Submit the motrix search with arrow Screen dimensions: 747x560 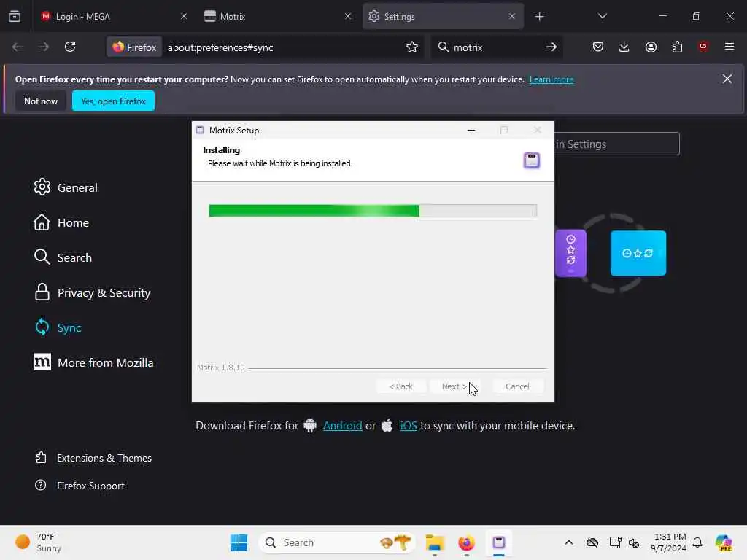coord(551,47)
